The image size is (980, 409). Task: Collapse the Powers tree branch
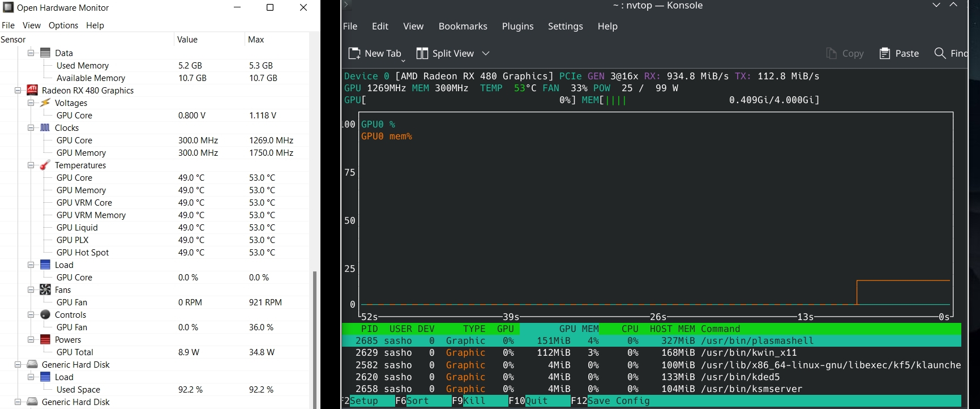coord(31,339)
